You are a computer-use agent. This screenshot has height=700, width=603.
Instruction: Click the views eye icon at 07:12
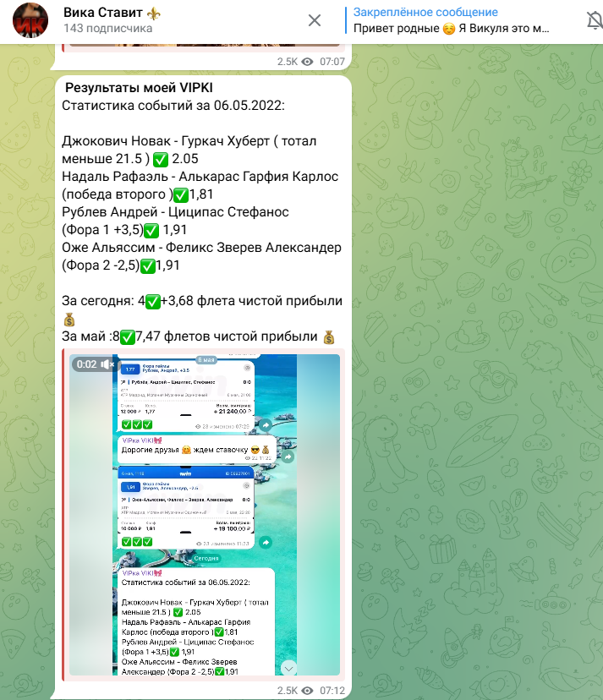[307, 691]
